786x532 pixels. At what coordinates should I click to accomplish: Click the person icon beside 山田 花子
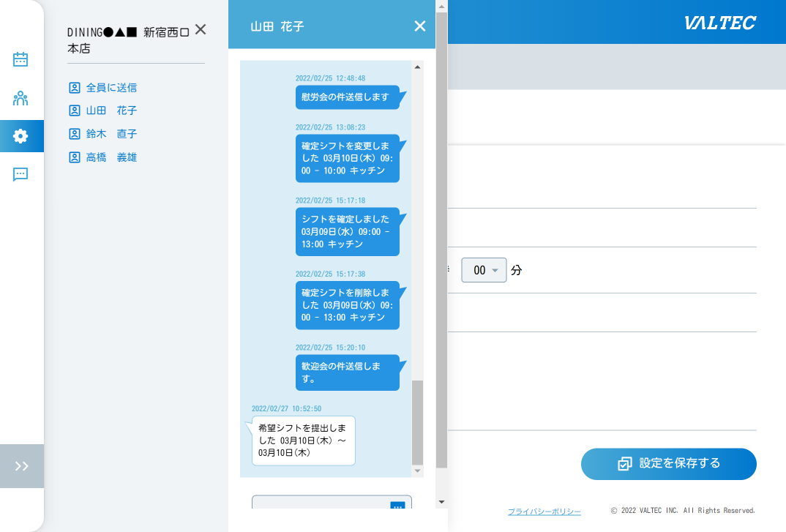click(x=75, y=110)
